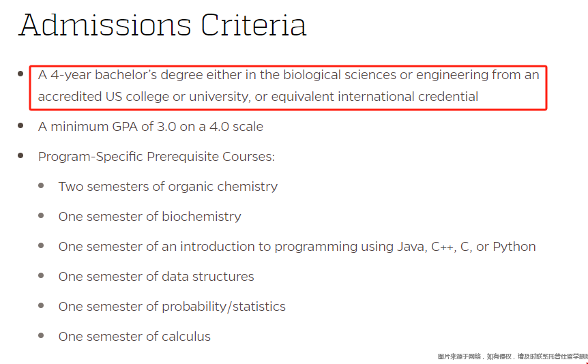Select the red-boxed 4-year bachelor's degree text
The width and height of the screenshot is (588, 364).
click(288, 86)
